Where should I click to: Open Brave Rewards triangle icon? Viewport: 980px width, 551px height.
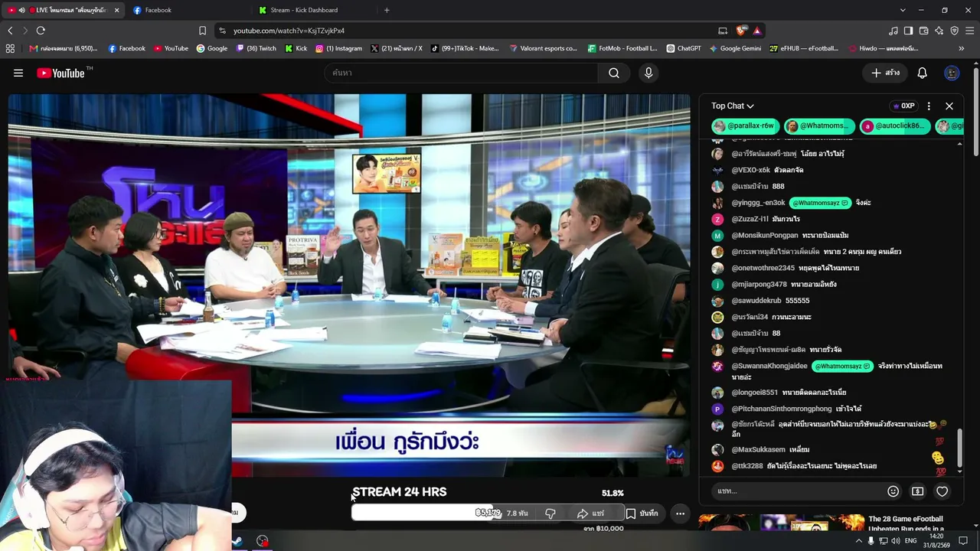point(756,31)
